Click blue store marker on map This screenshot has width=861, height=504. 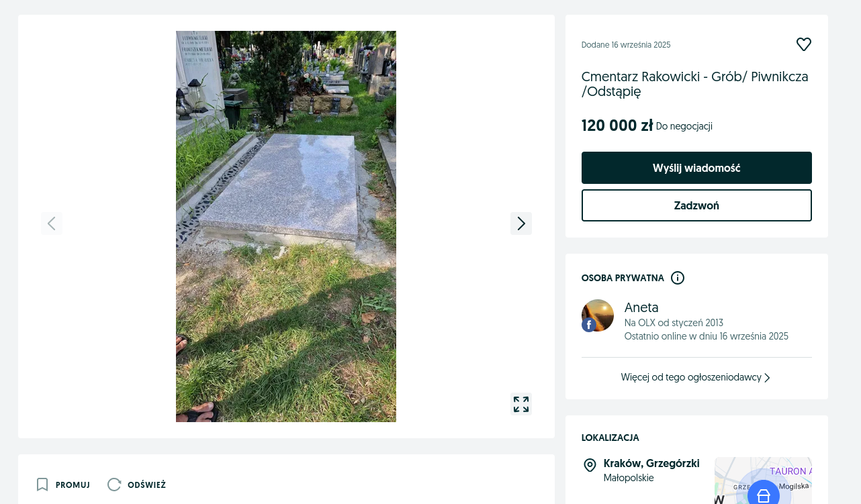tap(763, 495)
